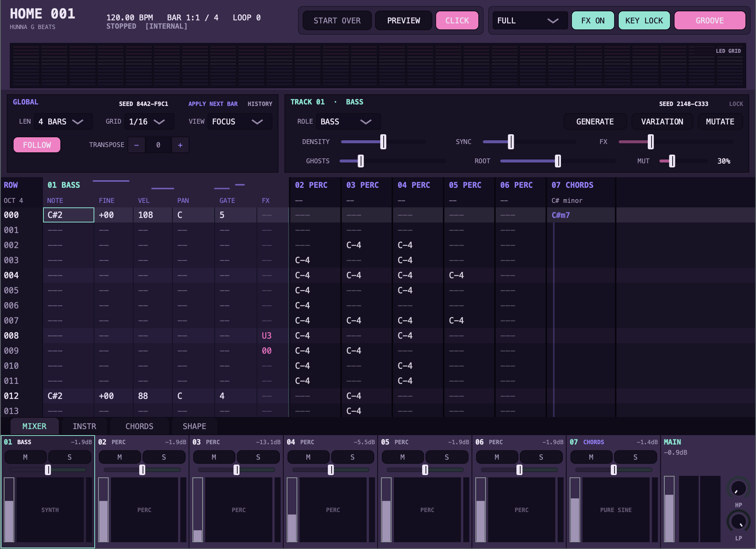Adjust the track FX slider handle
The image size is (756, 549).
651,142
